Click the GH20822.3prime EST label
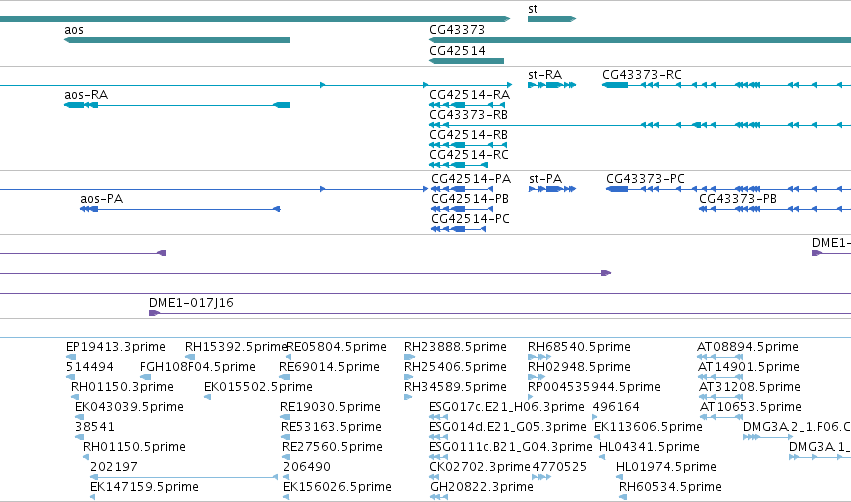 click(x=482, y=487)
